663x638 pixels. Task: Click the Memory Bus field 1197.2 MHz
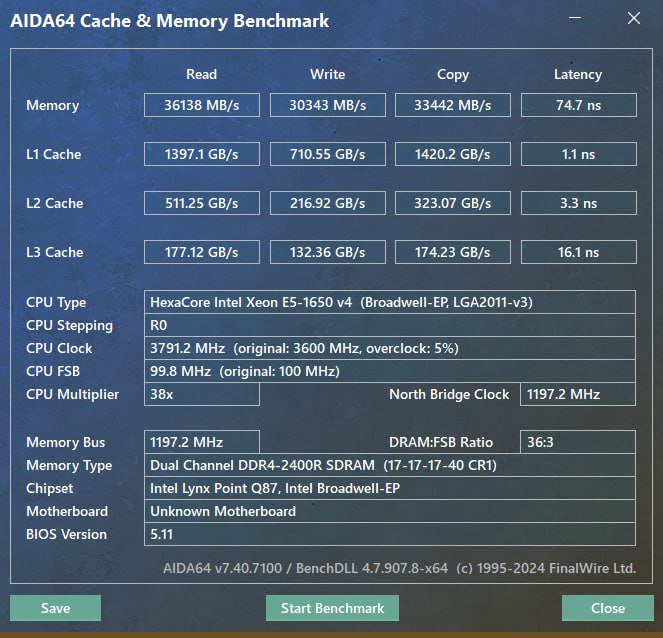(202, 442)
